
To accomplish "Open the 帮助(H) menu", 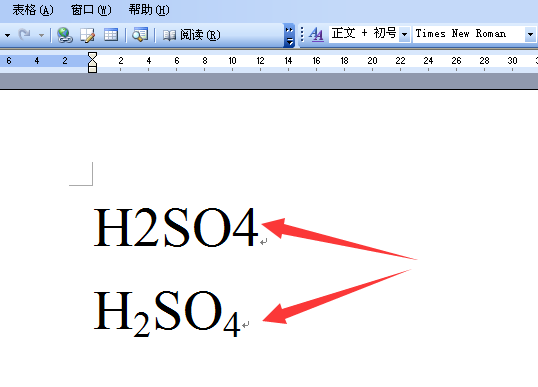I will (149, 10).
